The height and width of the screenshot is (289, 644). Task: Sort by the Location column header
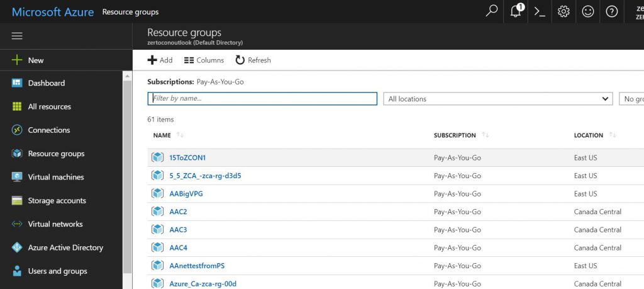tap(589, 135)
